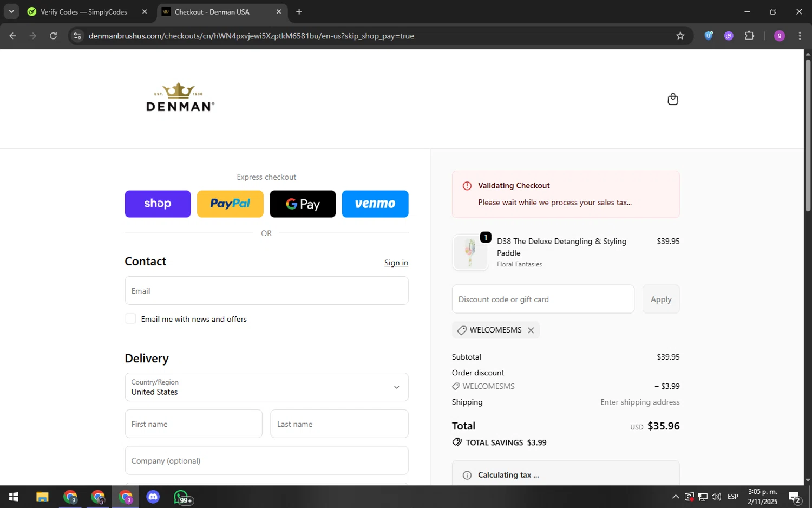Click the ESP language indicator

tap(733, 497)
